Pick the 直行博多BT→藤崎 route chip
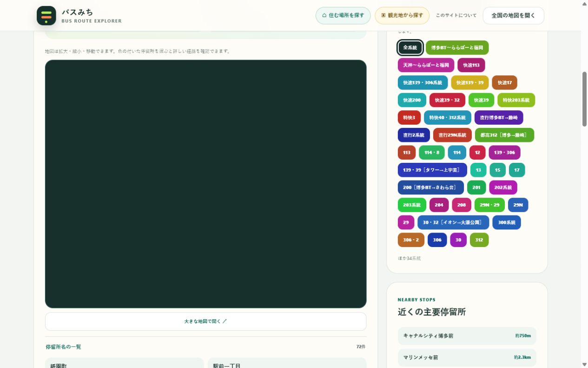588x368 pixels. click(499, 118)
